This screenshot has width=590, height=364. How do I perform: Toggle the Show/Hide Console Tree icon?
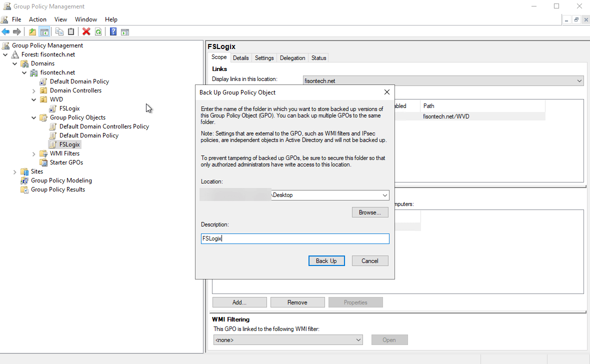[44, 31]
